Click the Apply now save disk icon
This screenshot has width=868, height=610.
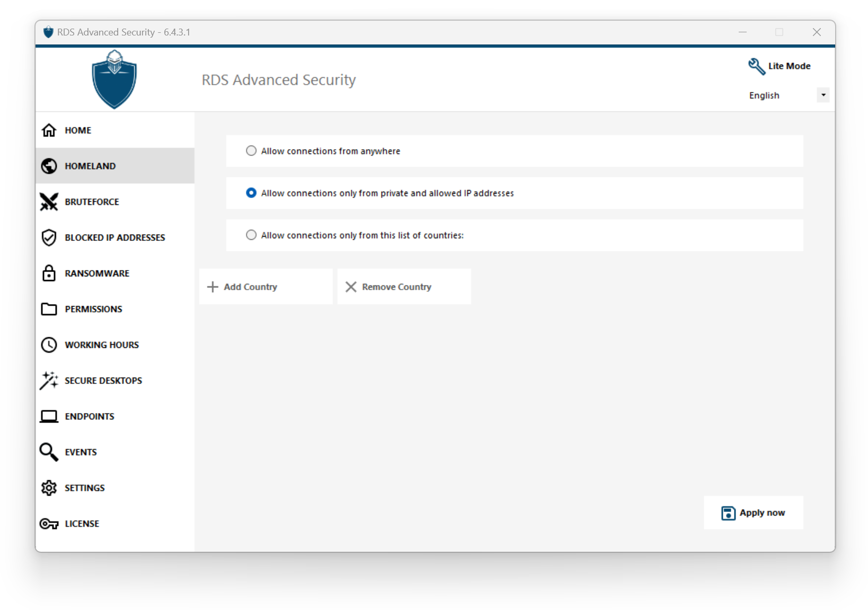pos(728,513)
